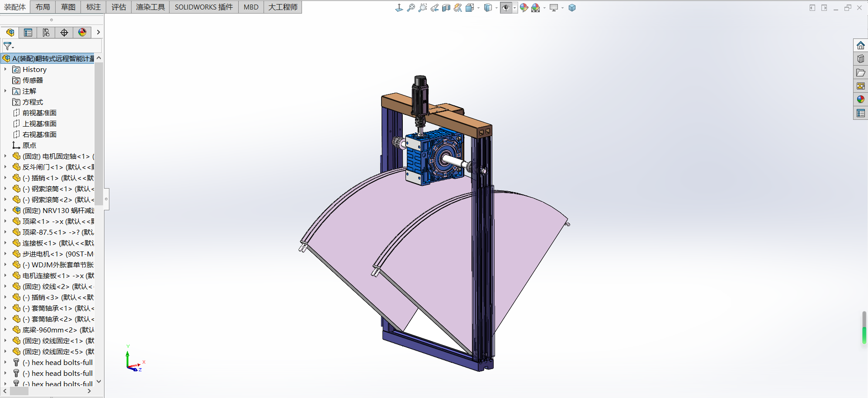Screen dimensions: 868x398
Task: Open the 渲染工具 ribbon tab
Action: (x=151, y=7)
